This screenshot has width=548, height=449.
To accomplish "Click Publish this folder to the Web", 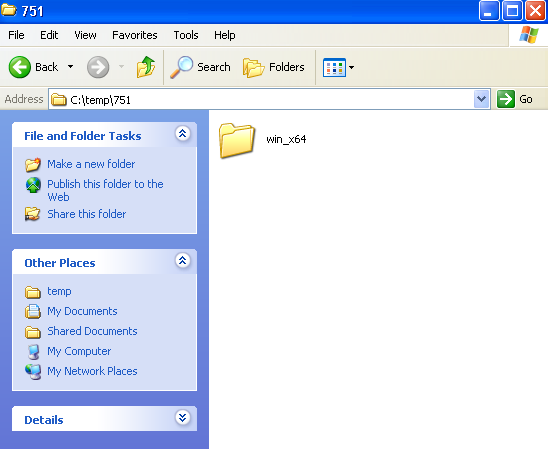I will click(x=105, y=190).
